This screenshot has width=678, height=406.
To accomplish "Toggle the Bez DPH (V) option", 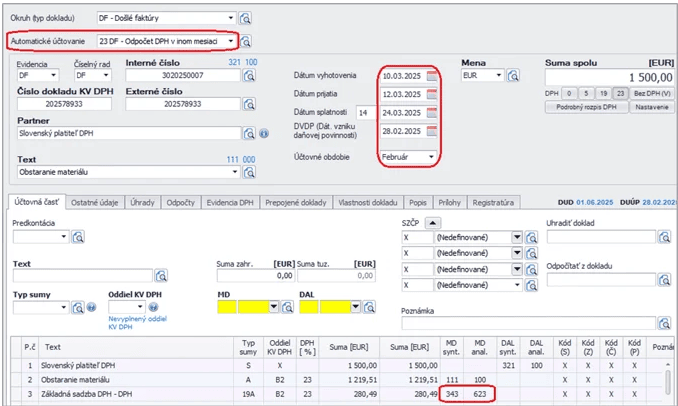I will tap(650, 92).
